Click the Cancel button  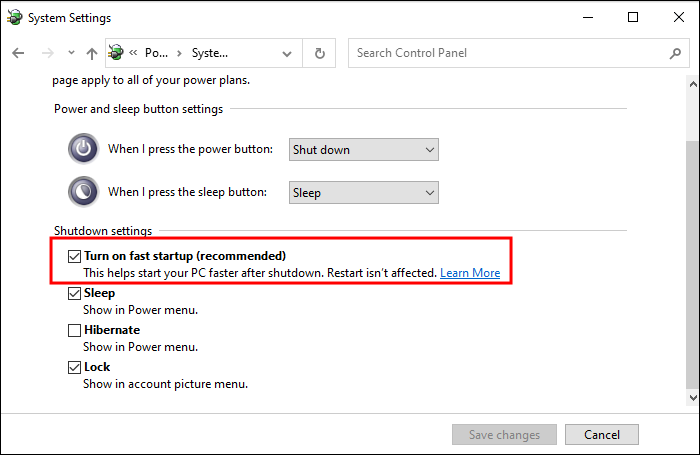tap(601, 435)
